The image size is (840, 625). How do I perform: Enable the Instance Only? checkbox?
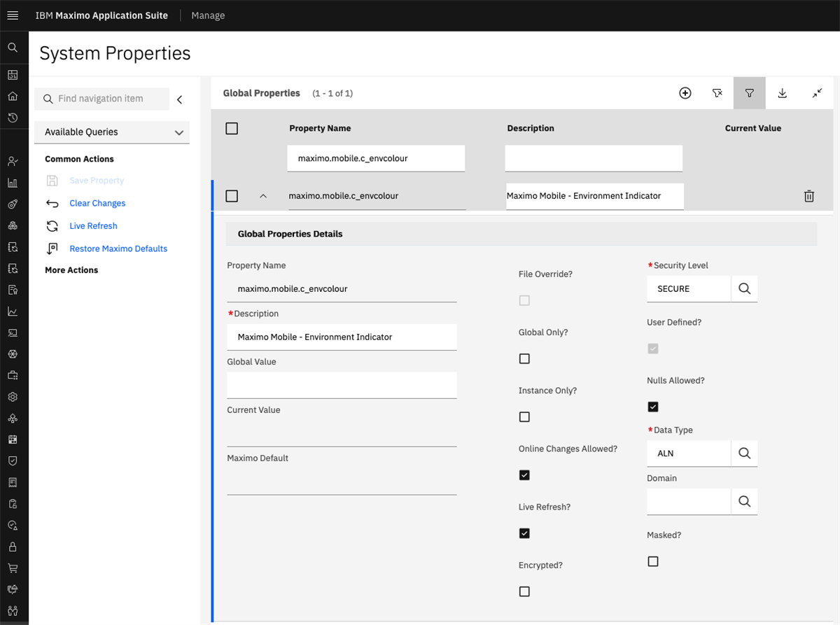point(524,417)
